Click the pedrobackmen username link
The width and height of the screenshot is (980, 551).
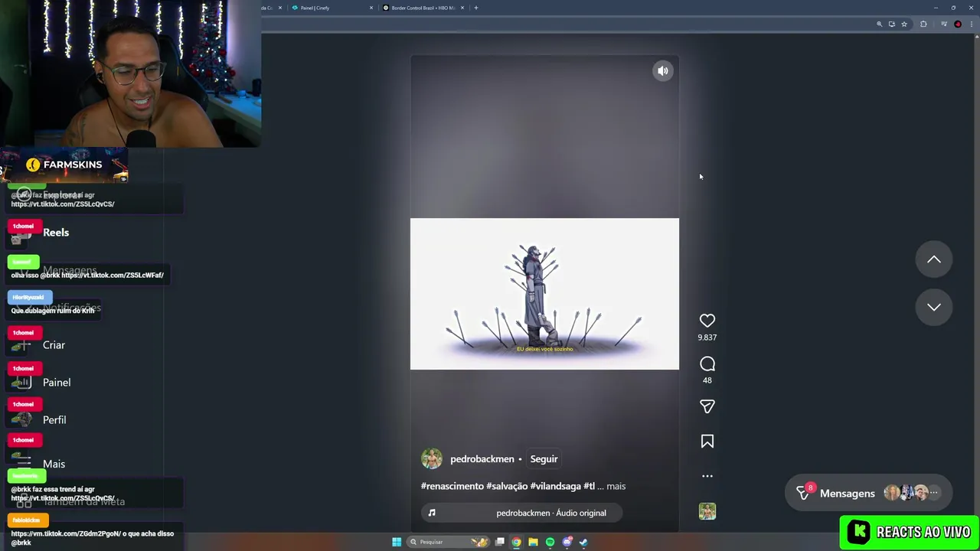[x=482, y=459]
